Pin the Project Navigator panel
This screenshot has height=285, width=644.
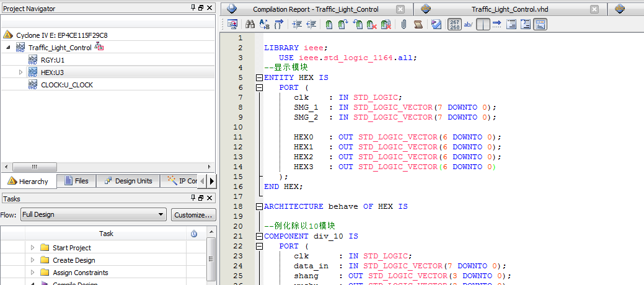193,8
